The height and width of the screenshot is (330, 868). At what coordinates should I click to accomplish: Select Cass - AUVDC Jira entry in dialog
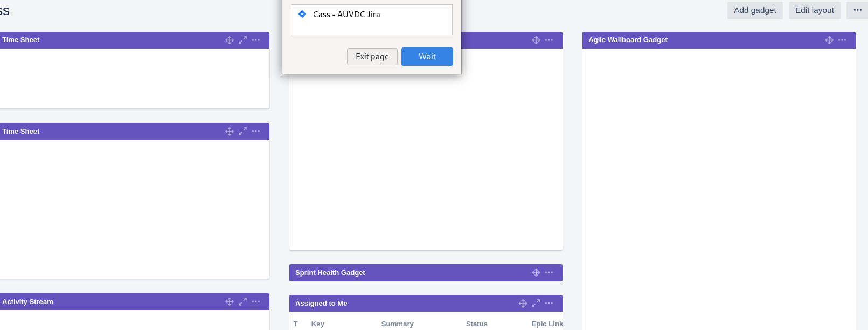coord(372,15)
